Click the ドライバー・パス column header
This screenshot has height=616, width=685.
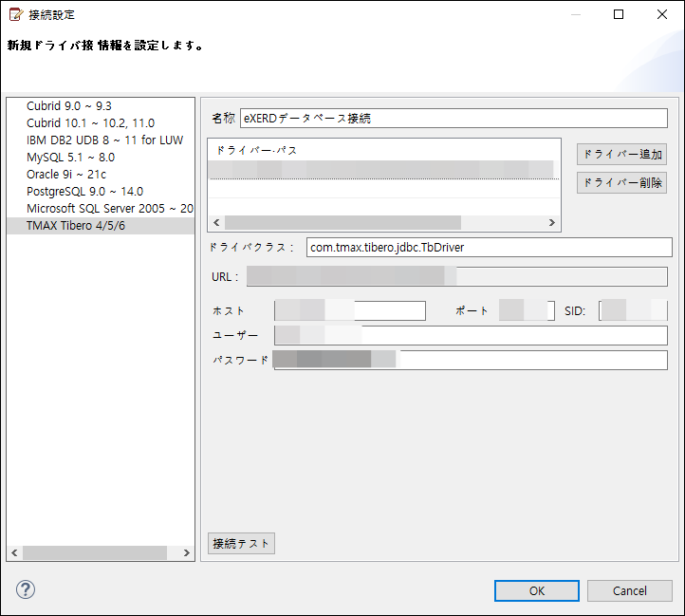(257, 150)
